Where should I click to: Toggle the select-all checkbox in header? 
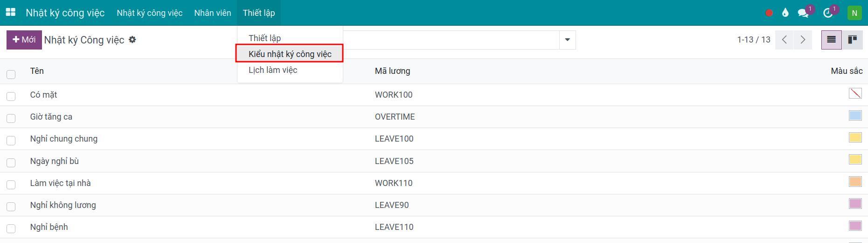[x=11, y=74]
